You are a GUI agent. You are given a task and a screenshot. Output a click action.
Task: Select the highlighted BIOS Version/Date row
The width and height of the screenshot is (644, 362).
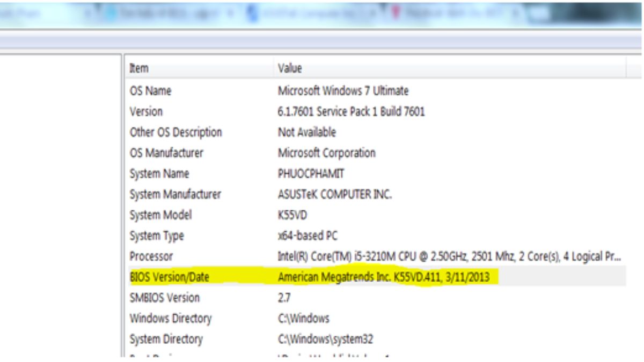point(170,277)
